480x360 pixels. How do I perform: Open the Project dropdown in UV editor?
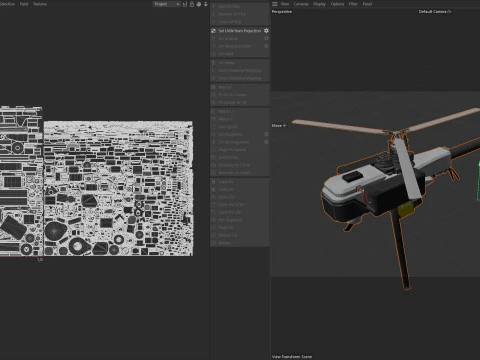pyautogui.click(x=167, y=4)
